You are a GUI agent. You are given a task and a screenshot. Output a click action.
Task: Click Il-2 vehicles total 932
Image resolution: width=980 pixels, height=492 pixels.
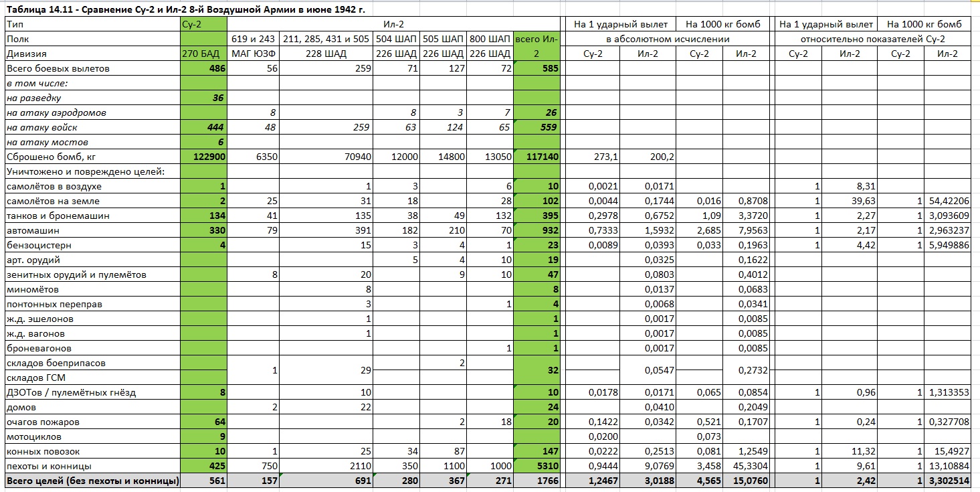[536, 230]
